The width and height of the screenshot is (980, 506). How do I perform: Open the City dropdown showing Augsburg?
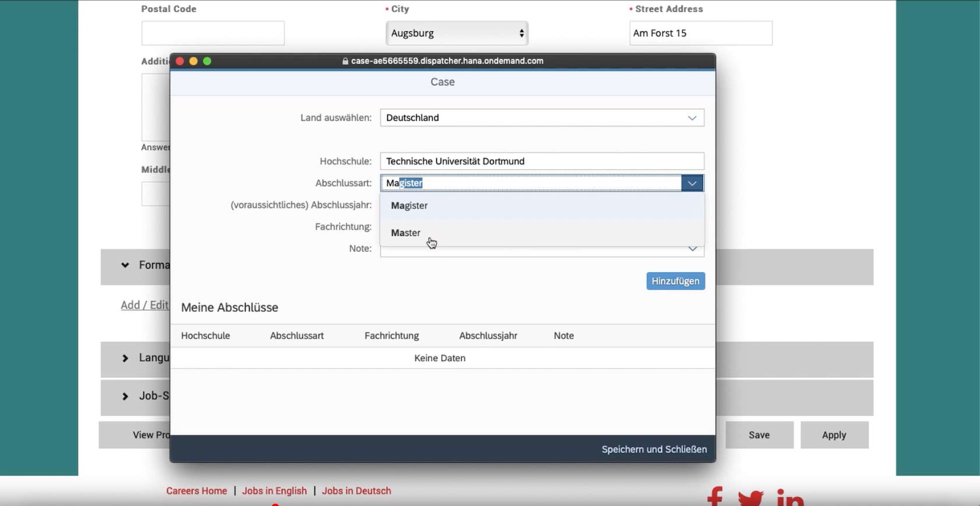pos(457,33)
